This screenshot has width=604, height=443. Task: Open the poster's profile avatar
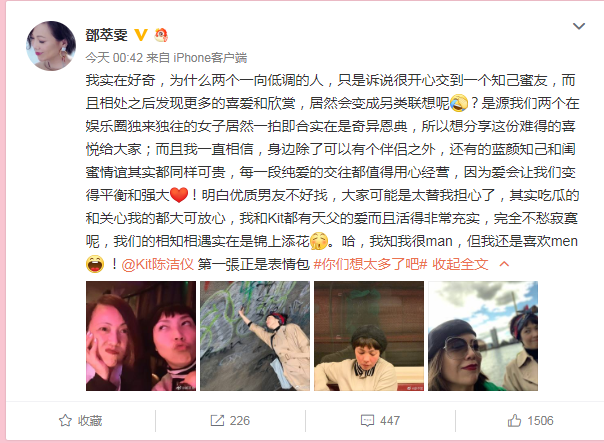(x=51, y=46)
